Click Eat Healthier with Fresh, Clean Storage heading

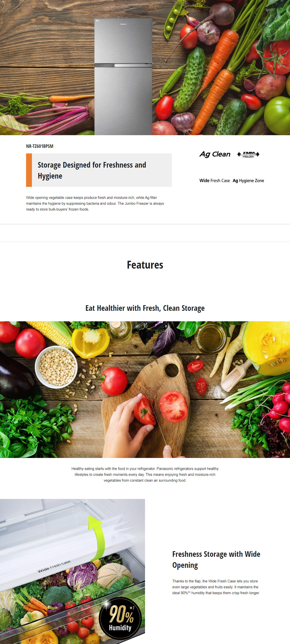point(145,308)
